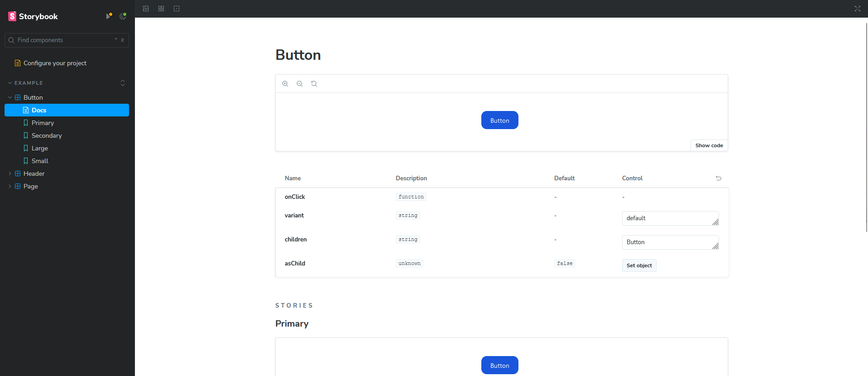Image resolution: width=868 pixels, height=376 pixels.
Task: Click the blue Button in top preview
Action: click(500, 120)
